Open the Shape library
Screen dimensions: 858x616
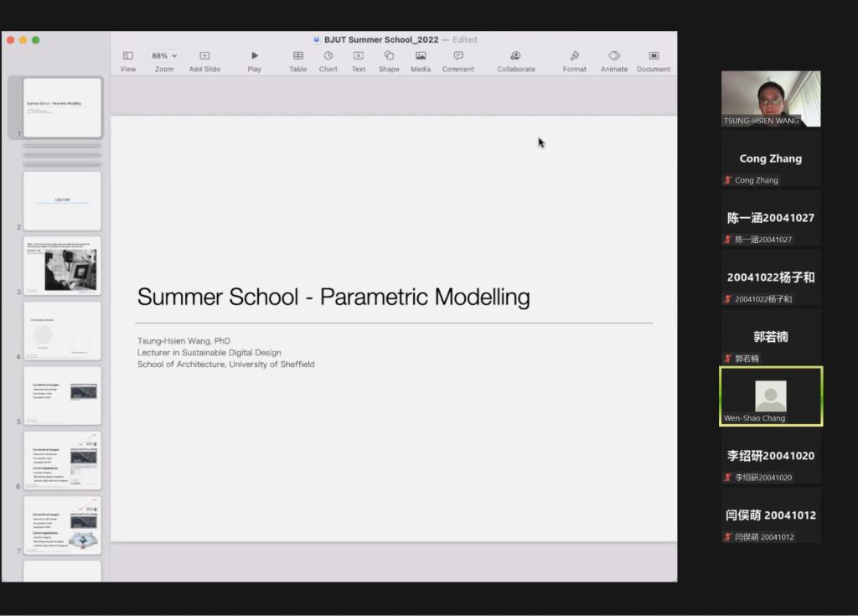[x=389, y=56]
